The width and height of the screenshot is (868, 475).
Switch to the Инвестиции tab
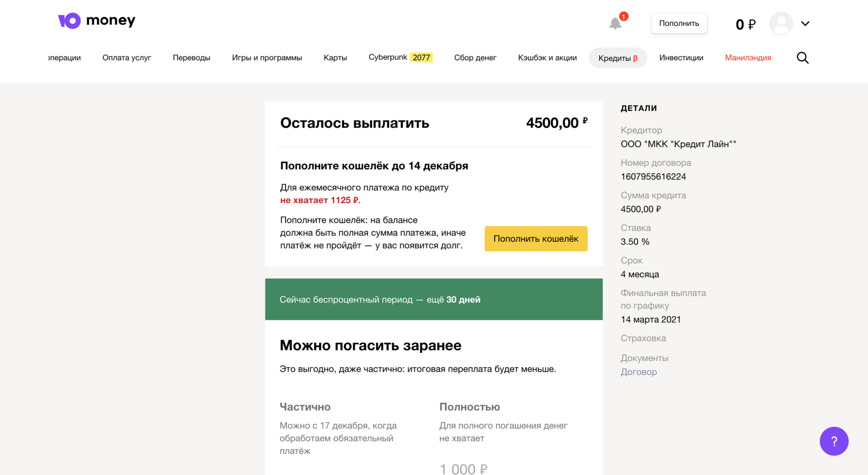pyautogui.click(x=681, y=58)
